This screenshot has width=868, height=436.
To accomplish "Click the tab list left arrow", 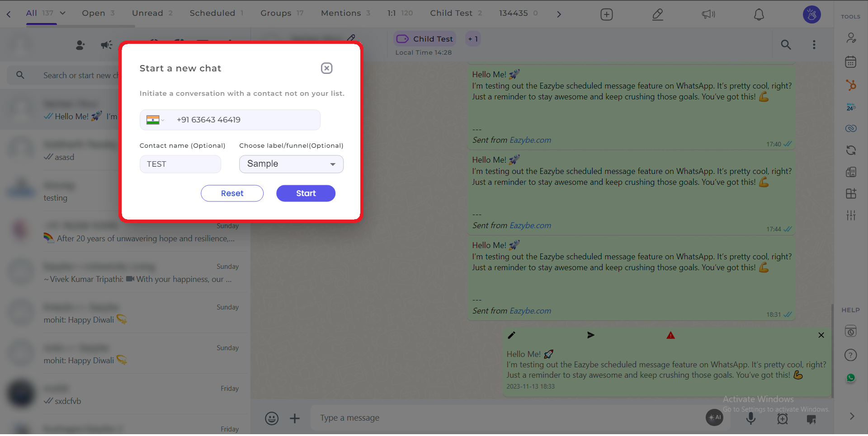I will click(x=9, y=14).
